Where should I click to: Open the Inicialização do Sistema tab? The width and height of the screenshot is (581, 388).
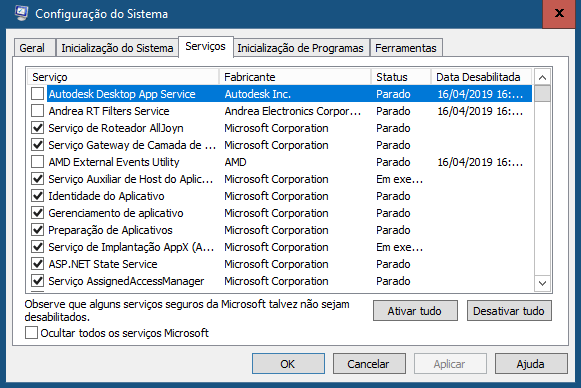[x=117, y=48]
